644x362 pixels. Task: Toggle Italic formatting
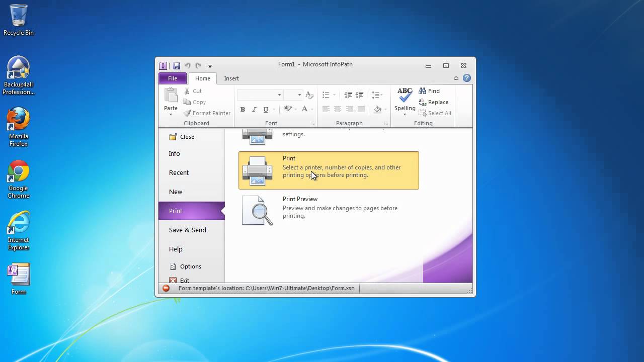point(254,109)
